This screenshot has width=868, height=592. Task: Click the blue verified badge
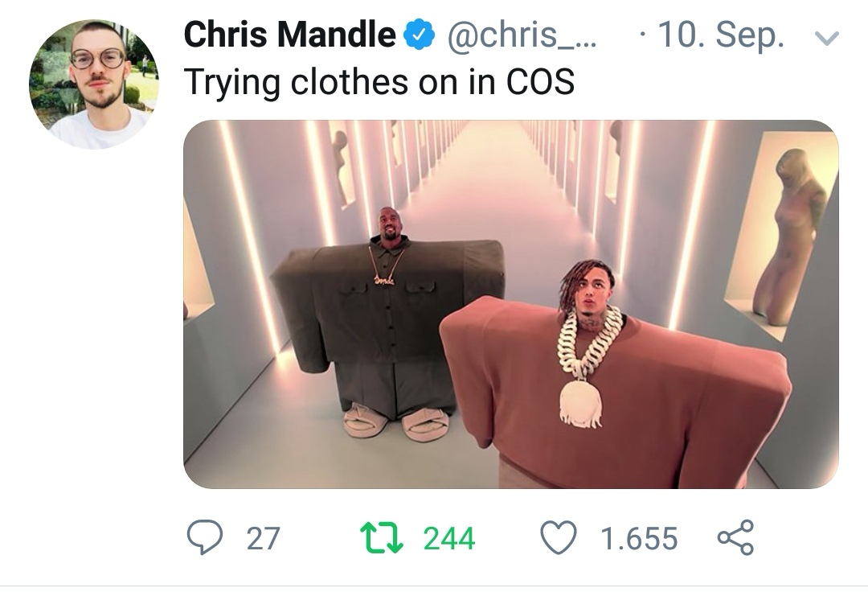[419, 35]
